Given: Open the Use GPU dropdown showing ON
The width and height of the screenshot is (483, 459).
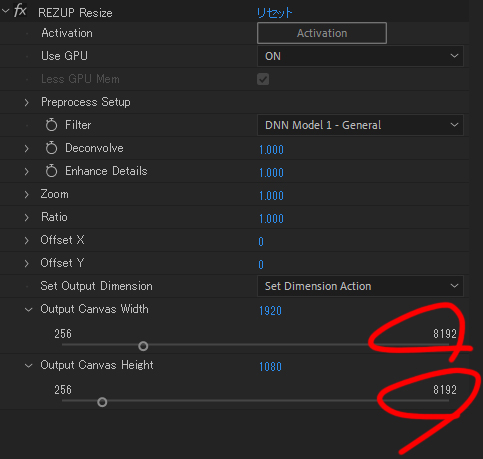Looking at the screenshot, I should coord(360,56).
